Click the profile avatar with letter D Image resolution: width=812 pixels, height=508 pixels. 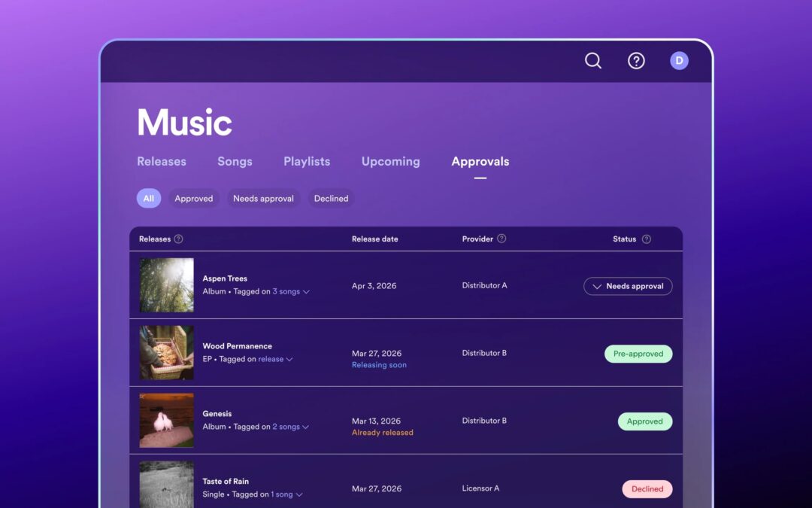pos(679,61)
